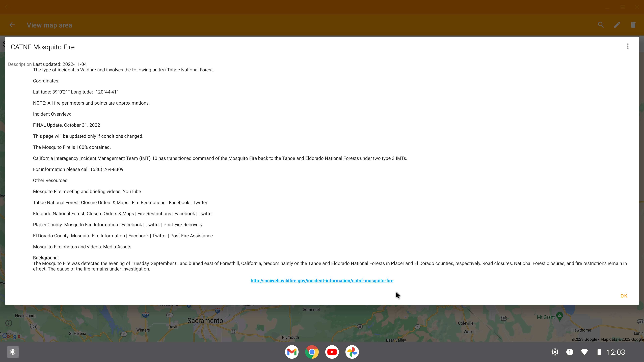Image resolution: width=644 pixels, height=362 pixels.
Task: Click the battery icon in system tray
Action: pos(599,352)
